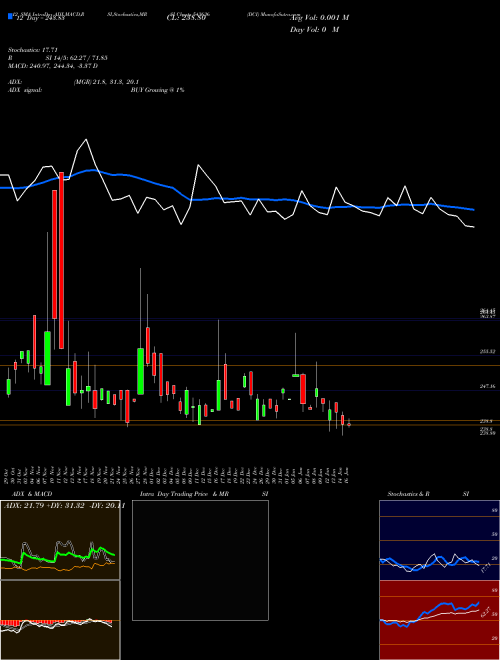Select the 'MACD: 240.97, 244.34, -3.37 D' line
500x660 pixels.
53,66
